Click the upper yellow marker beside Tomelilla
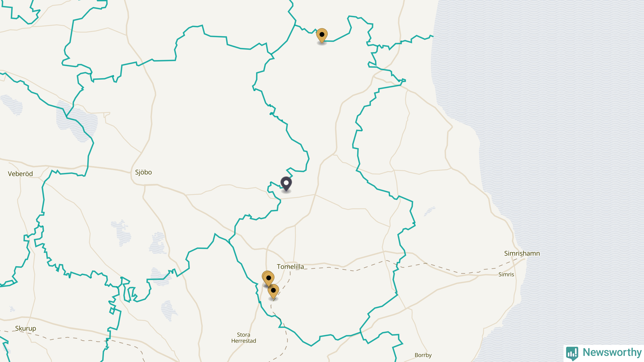644x362 pixels. [x=268, y=279]
